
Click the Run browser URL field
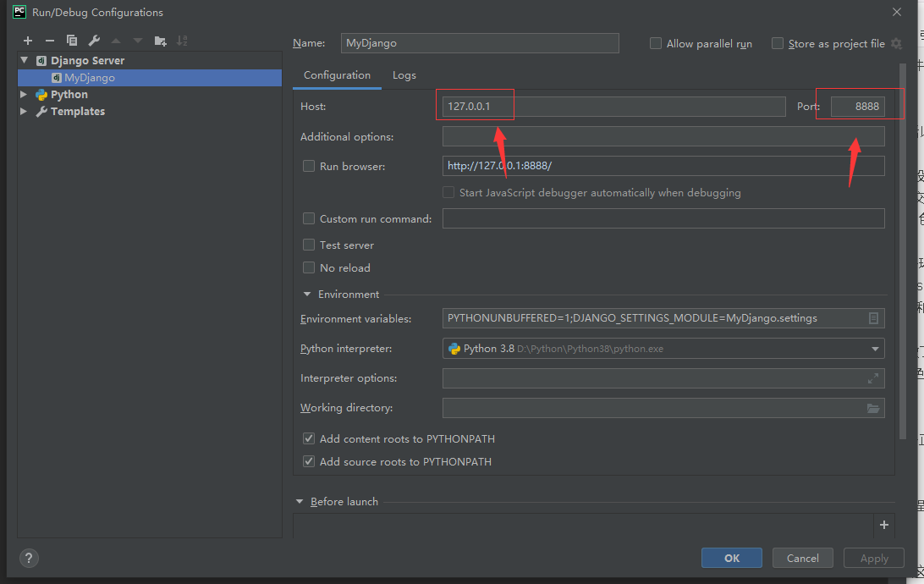pyautogui.click(x=663, y=166)
